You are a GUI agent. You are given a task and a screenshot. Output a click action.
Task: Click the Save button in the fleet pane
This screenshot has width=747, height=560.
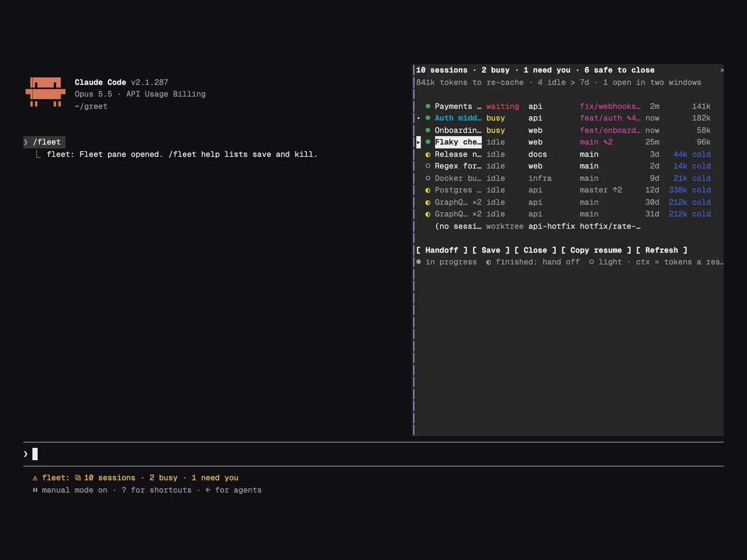[491, 250]
